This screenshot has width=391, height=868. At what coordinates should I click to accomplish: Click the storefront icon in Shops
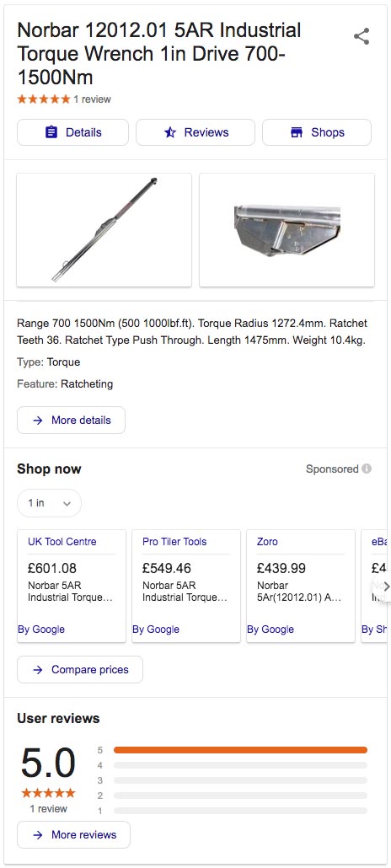[x=297, y=132]
